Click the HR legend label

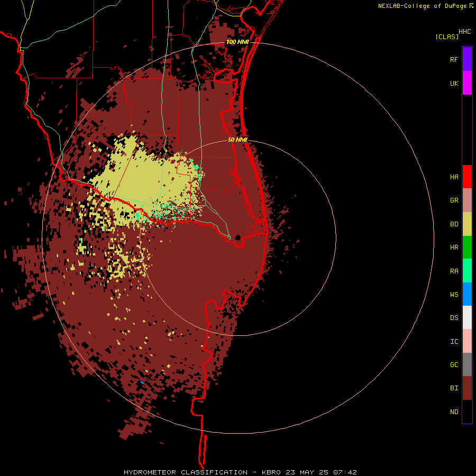point(454,248)
